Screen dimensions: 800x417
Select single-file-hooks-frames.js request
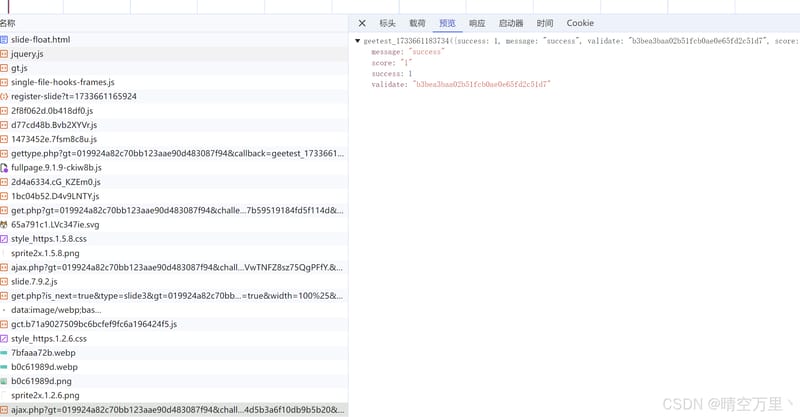174,82
